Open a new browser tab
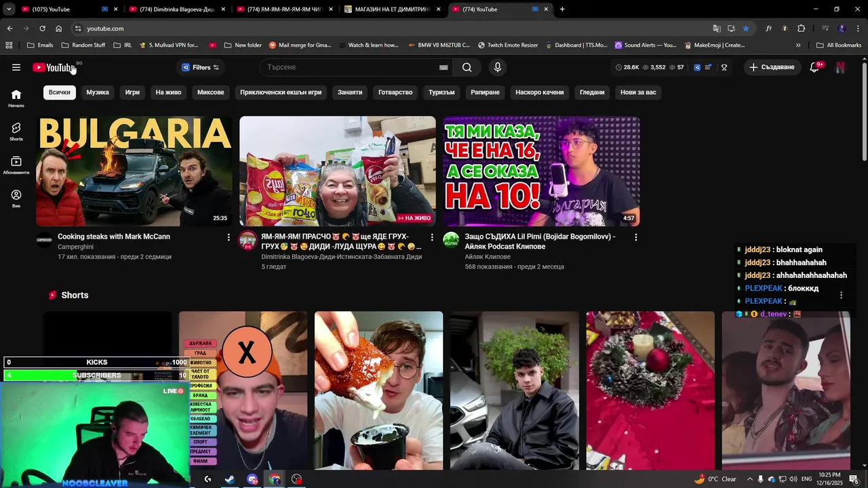Screen dimensions: 868x488 (562, 9)
